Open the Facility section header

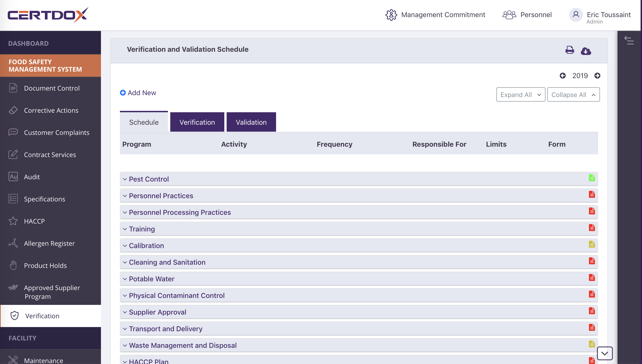tap(51, 338)
